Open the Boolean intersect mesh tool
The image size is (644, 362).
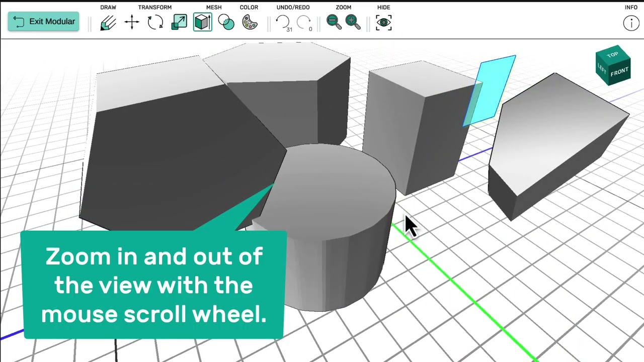pyautogui.click(x=226, y=22)
